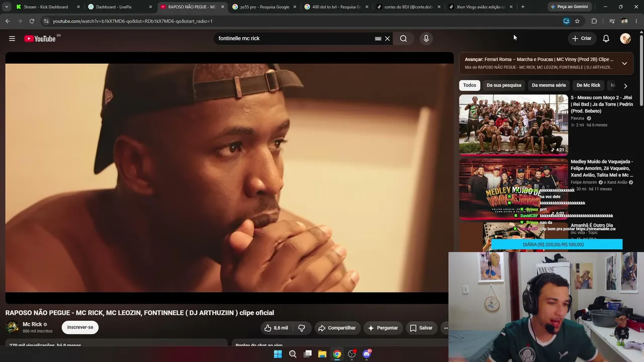Save the video with Salvar

(x=421, y=328)
